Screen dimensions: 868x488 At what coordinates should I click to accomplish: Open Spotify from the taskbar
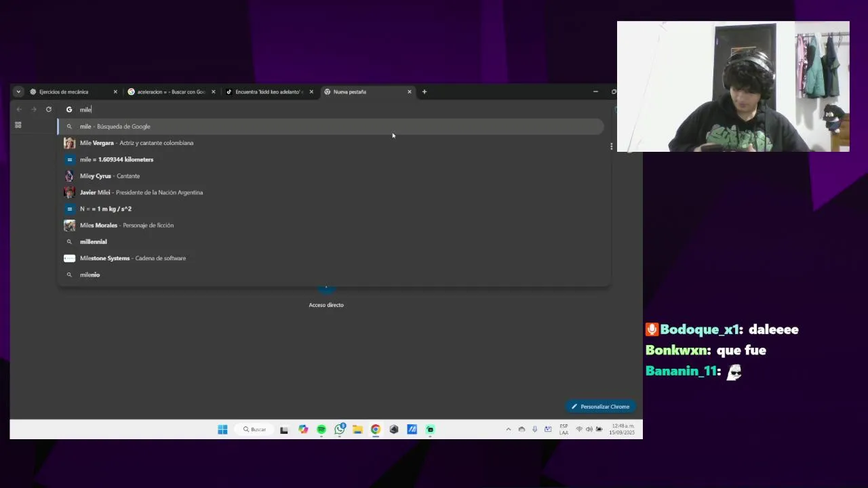tap(321, 429)
